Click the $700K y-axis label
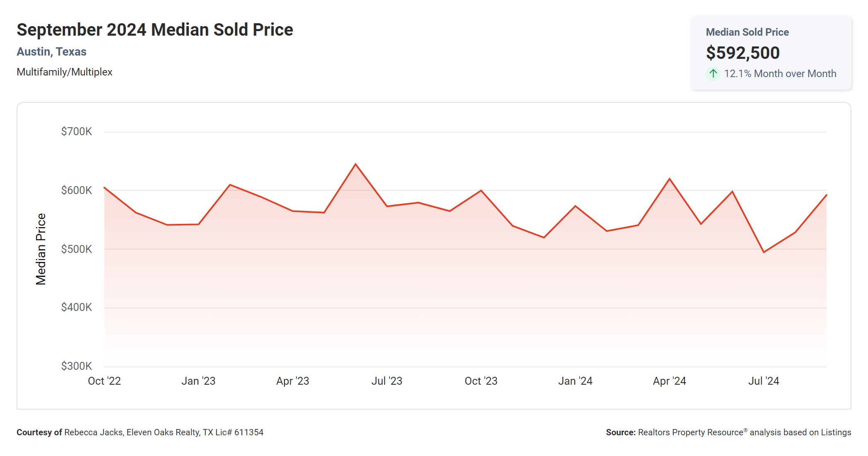The image size is (868, 456). click(x=77, y=132)
